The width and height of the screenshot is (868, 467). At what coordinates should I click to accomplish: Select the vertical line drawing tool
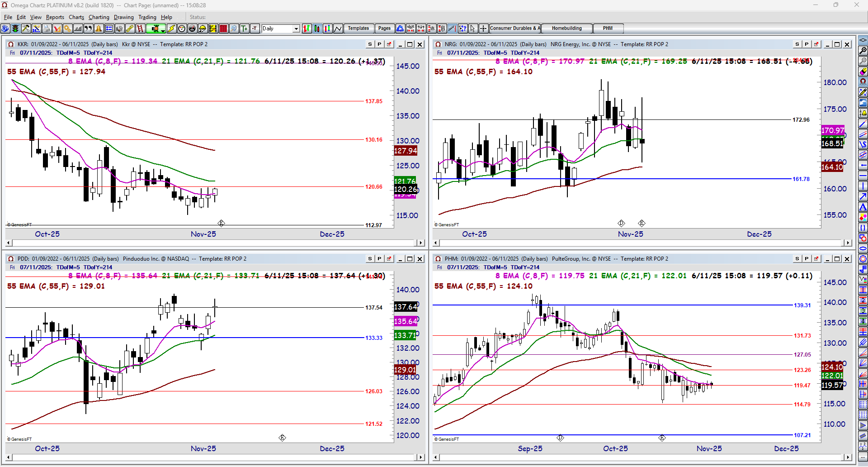coord(863,186)
